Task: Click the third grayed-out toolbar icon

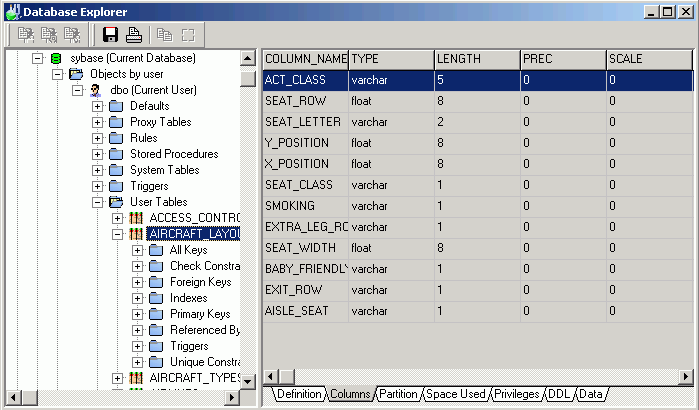Action: pos(72,35)
